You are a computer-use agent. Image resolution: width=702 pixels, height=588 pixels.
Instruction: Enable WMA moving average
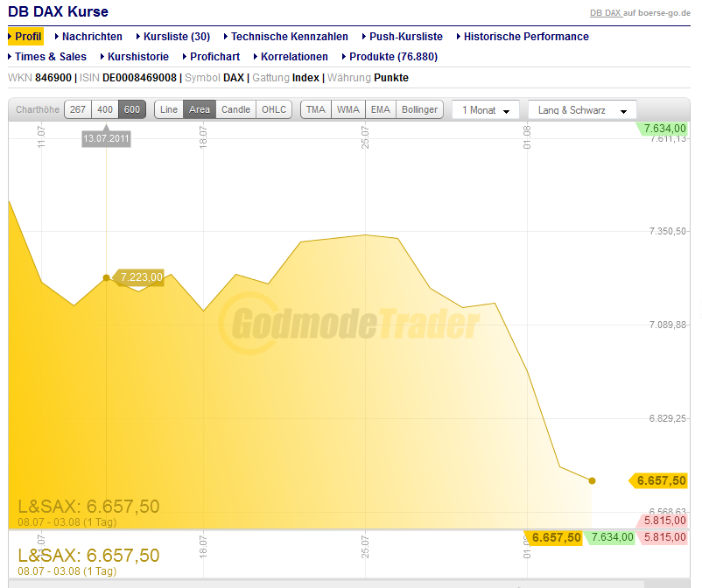coord(348,109)
